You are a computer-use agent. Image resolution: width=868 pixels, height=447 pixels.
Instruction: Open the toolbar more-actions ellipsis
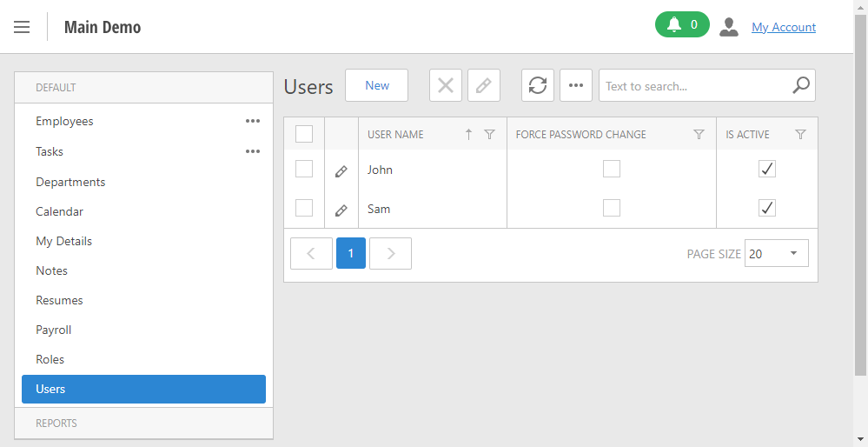point(576,85)
